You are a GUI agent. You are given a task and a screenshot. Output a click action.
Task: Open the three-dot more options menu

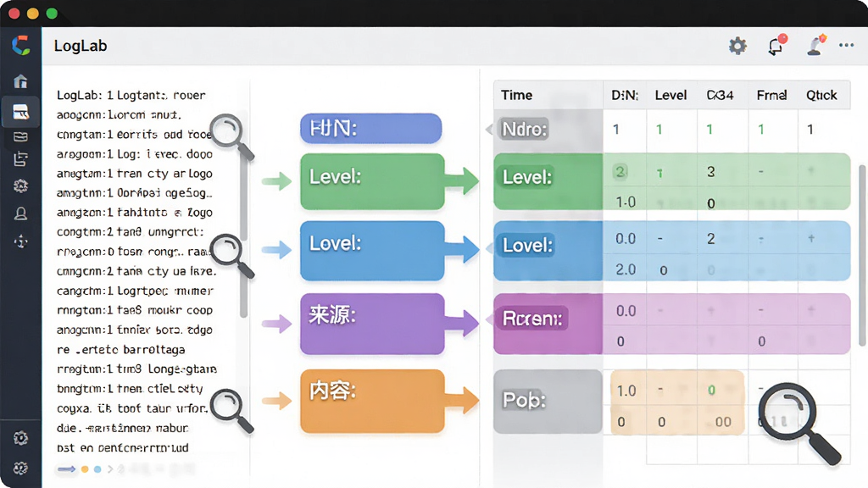tap(846, 46)
